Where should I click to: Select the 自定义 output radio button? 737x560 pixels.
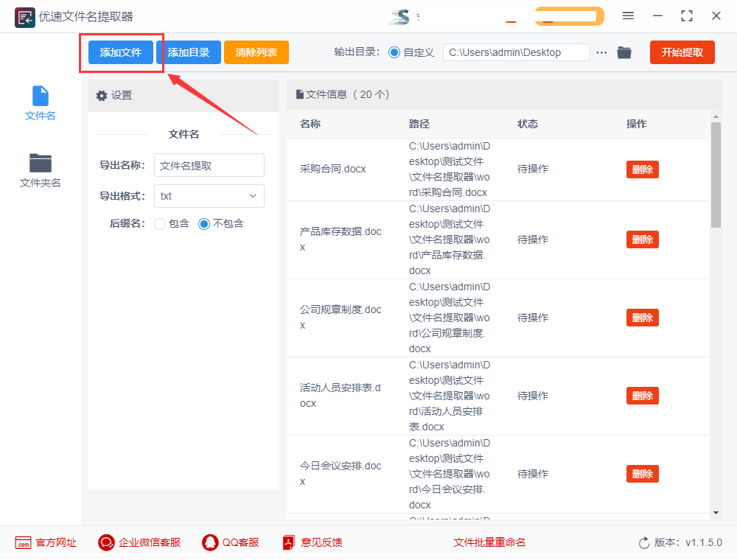[394, 52]
